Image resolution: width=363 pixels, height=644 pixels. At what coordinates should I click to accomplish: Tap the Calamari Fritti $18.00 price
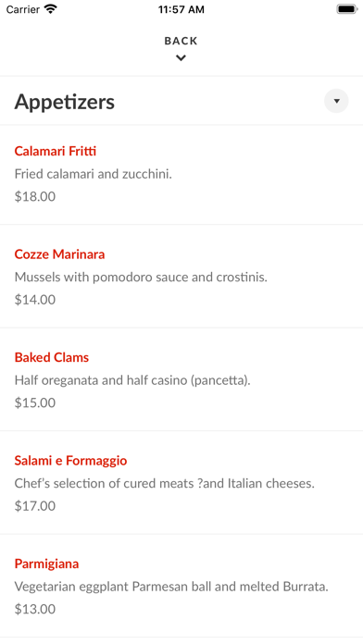(35, 196)
